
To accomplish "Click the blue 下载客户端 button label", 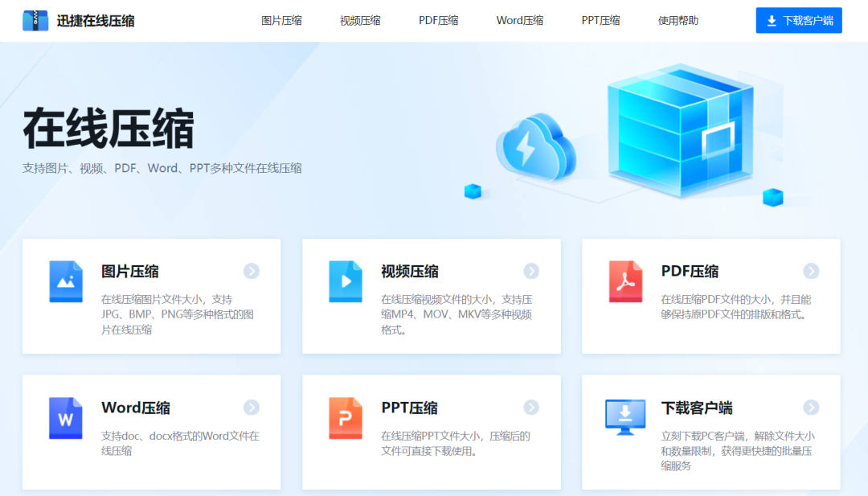I will [809, 20].
